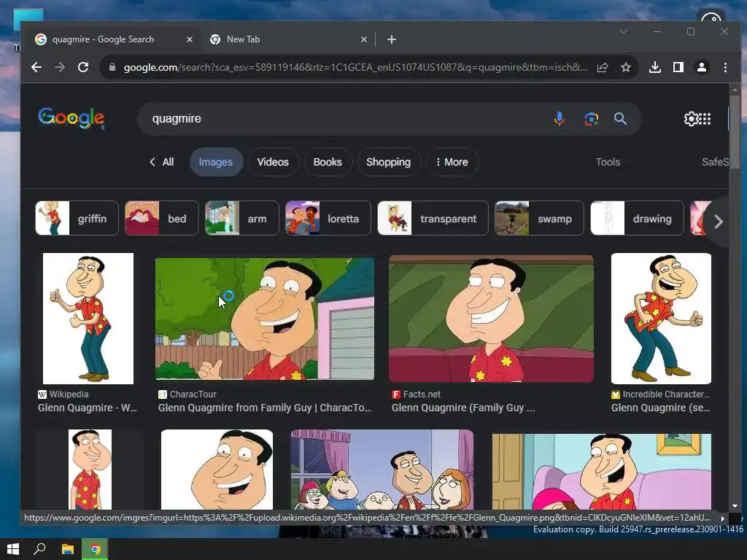Filter images by swamp chip

[539, 218]
